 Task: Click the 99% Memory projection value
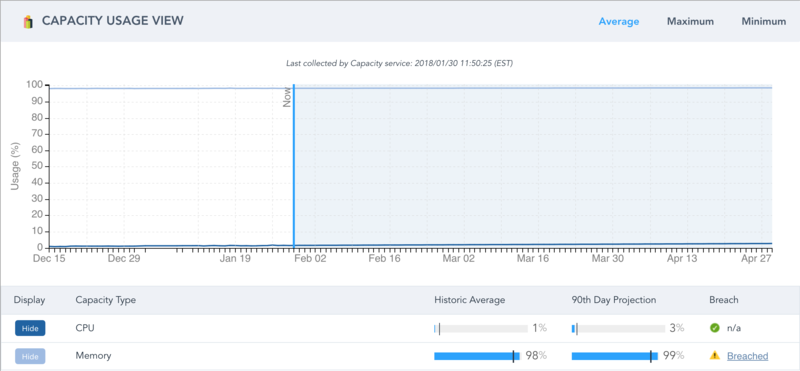pyautogui.click(x=673, y=356)
